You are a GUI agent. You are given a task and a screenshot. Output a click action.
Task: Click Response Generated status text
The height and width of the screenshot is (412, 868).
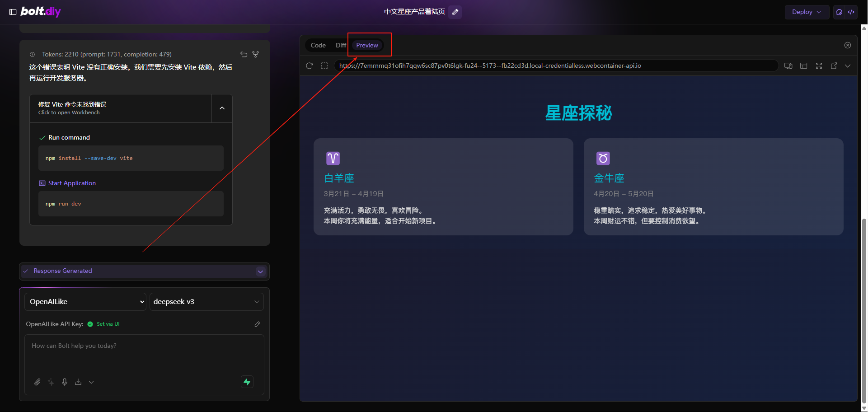click(63, 271)
